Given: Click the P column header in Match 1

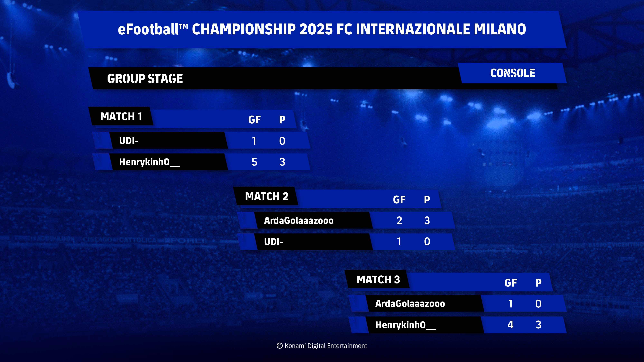Looking at the screenshot, I should click(282, 120).
